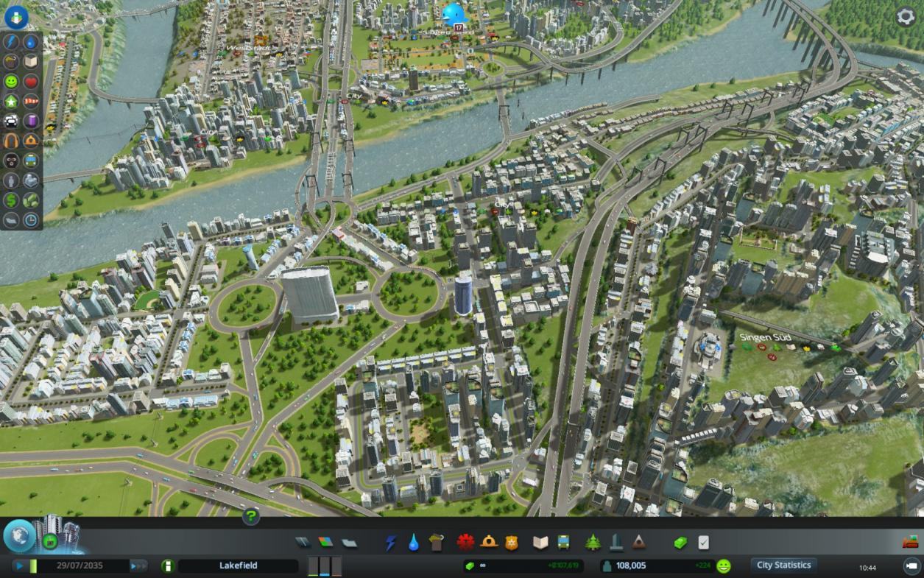Image resolution: width=924 pixels, height=578 pixels.
Task: Open the Policies panel
Action: coord(703,543)
